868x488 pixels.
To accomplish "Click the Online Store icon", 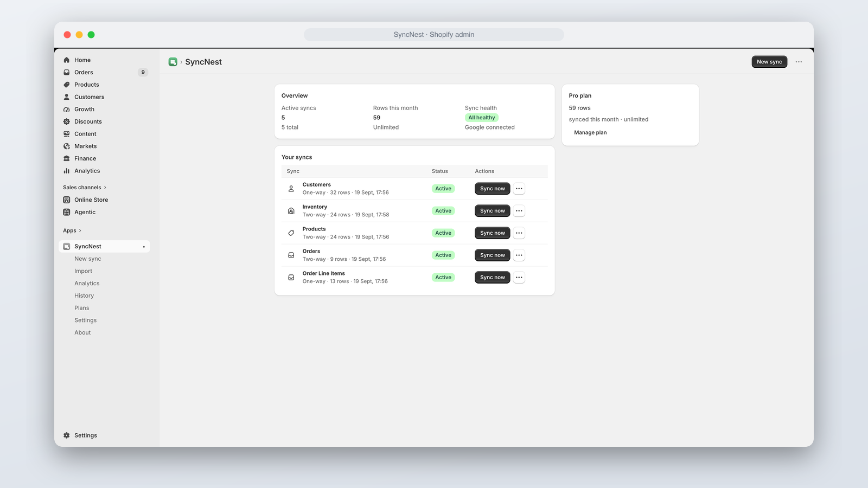I will (x=67, y=200).
